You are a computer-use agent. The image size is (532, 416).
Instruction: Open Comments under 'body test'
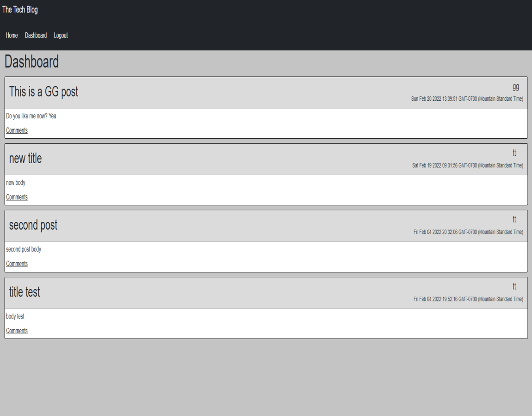17,330
